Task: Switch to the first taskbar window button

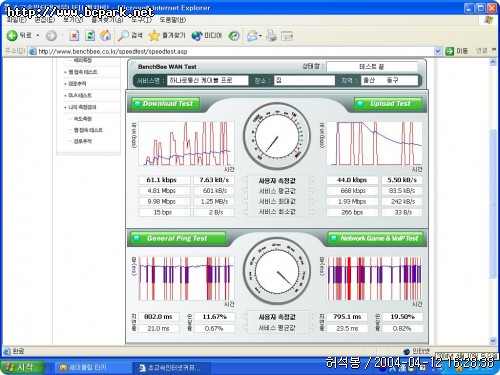Action: pos(92,368)
